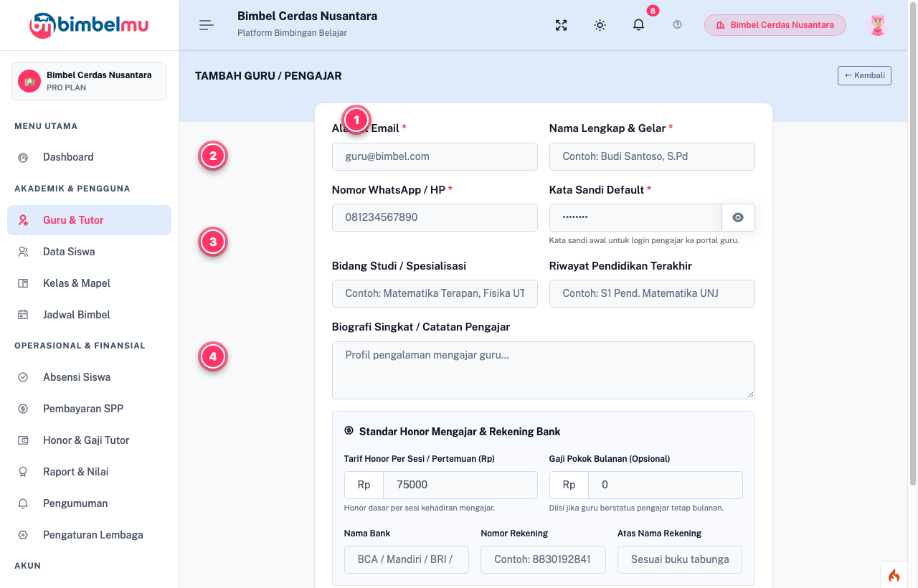The image size is (918, 588).
Task: Click the flame debug icon at bottom corner
Action: click(x=894, y=575)
